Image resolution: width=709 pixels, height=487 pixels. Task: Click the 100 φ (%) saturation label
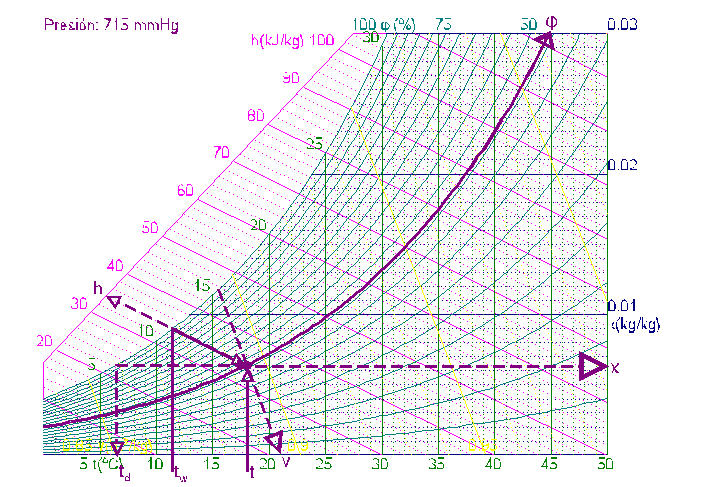[386, 23]
